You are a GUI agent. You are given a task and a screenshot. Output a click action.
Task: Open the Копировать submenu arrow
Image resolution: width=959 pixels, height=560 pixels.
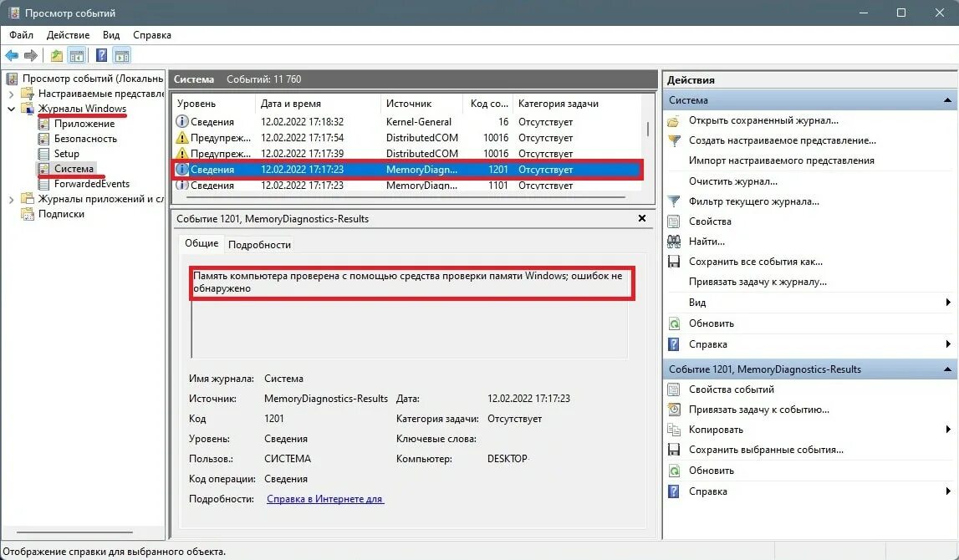pyautogui.click(x=948, y=430)
